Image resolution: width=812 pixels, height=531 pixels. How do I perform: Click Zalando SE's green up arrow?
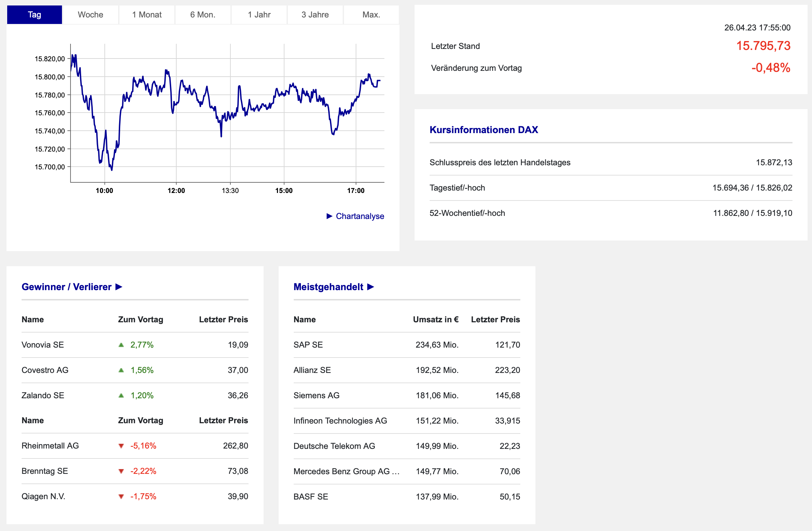[x=121, y=396]
